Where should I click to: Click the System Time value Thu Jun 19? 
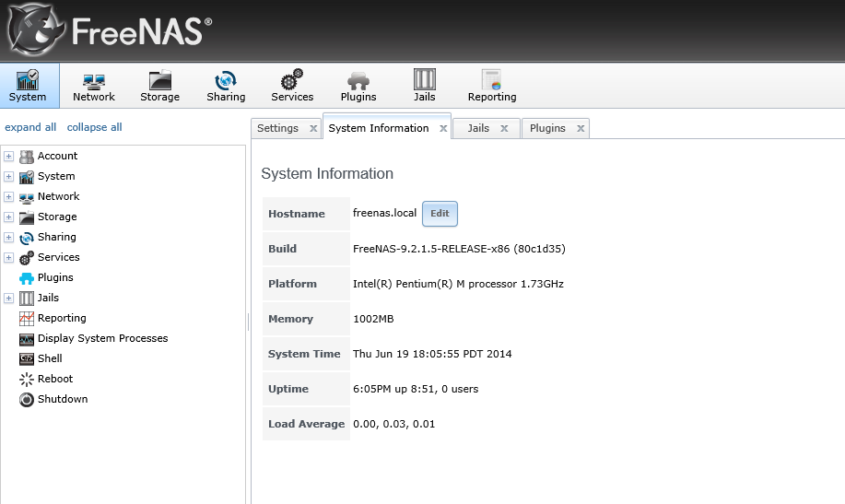432,354
